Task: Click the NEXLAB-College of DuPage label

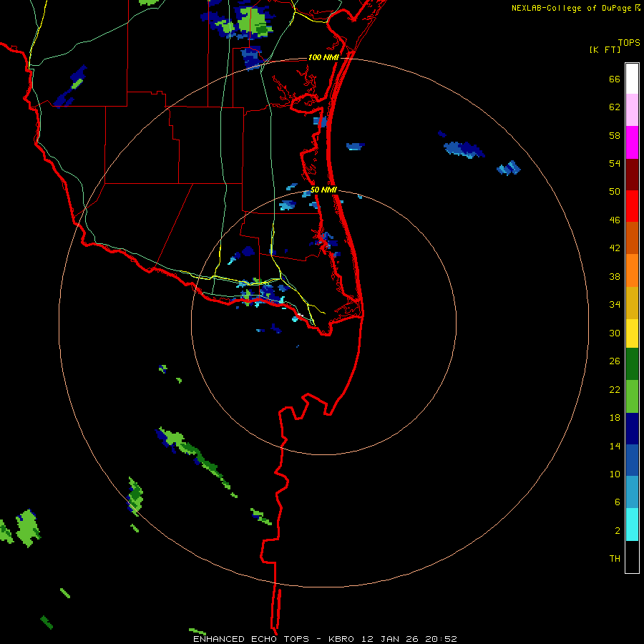Action: click(x=572, y=8)
